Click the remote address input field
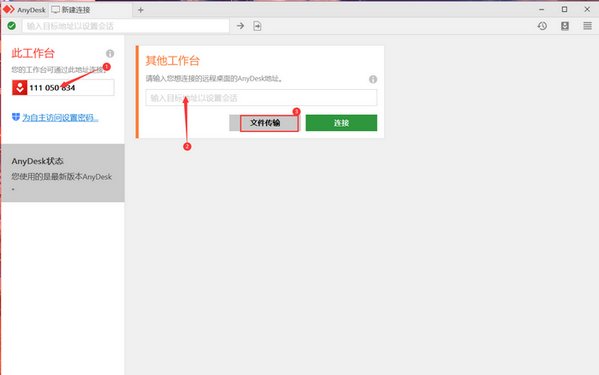 (x=261, y=98)
